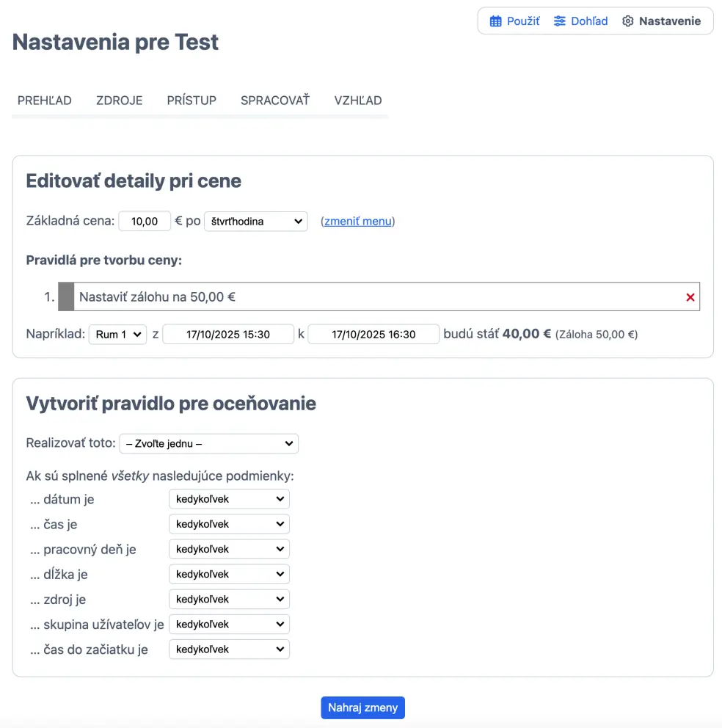Open the pracovný deň je dropdown
Image resolution: width=722 pixels, height=728 pixels.
pyautogui.click(x=229, y=549)
